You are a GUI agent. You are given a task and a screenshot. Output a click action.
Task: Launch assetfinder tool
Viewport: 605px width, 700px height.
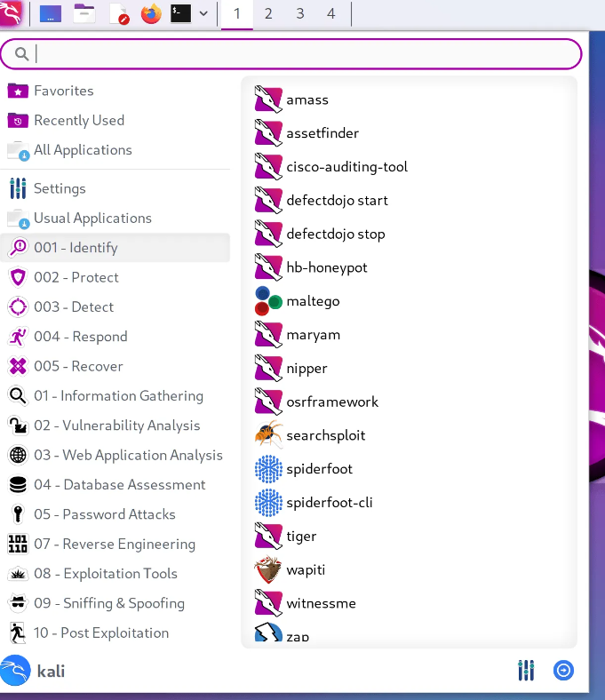(x=409, y=133)
